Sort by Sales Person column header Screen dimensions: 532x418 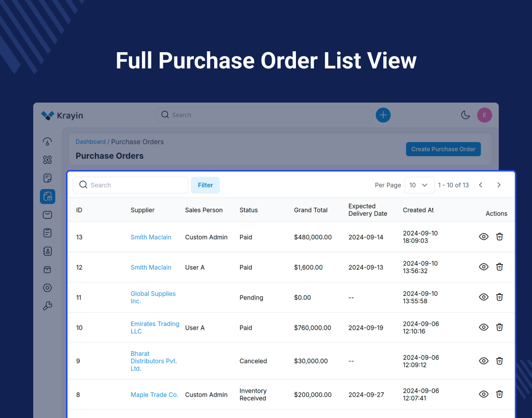[x=204, y=210]
